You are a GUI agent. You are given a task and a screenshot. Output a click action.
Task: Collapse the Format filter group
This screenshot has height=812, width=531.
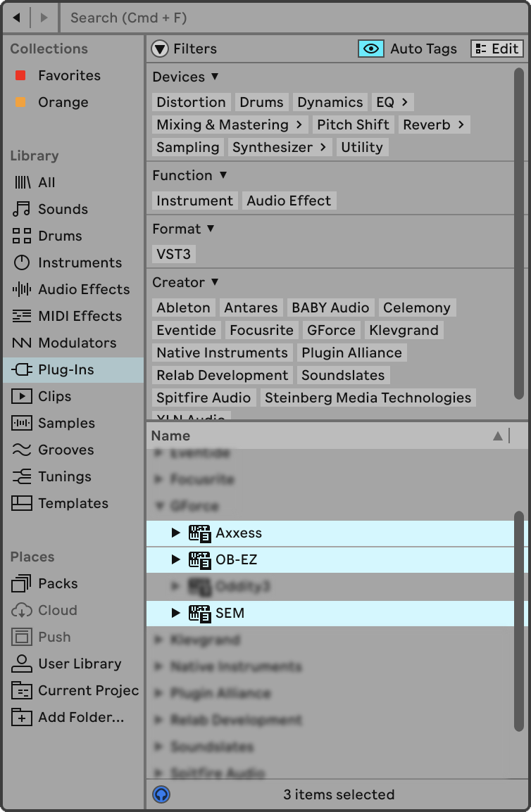(x=211, y=229)
